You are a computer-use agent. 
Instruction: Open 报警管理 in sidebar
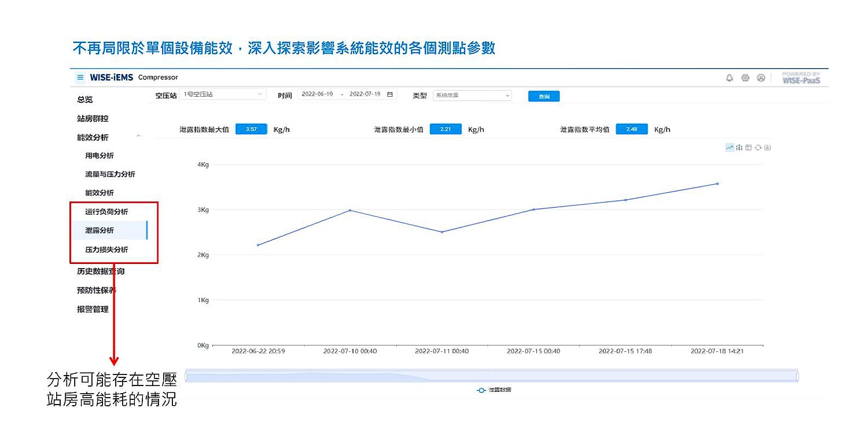93,310
